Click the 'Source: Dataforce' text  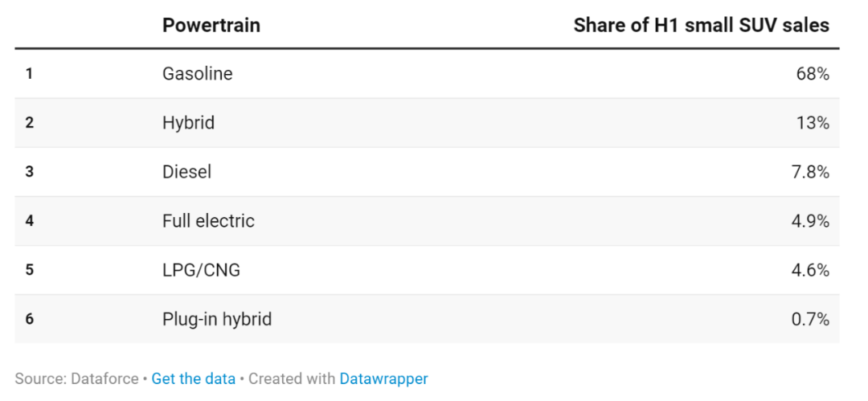[76, 378]
